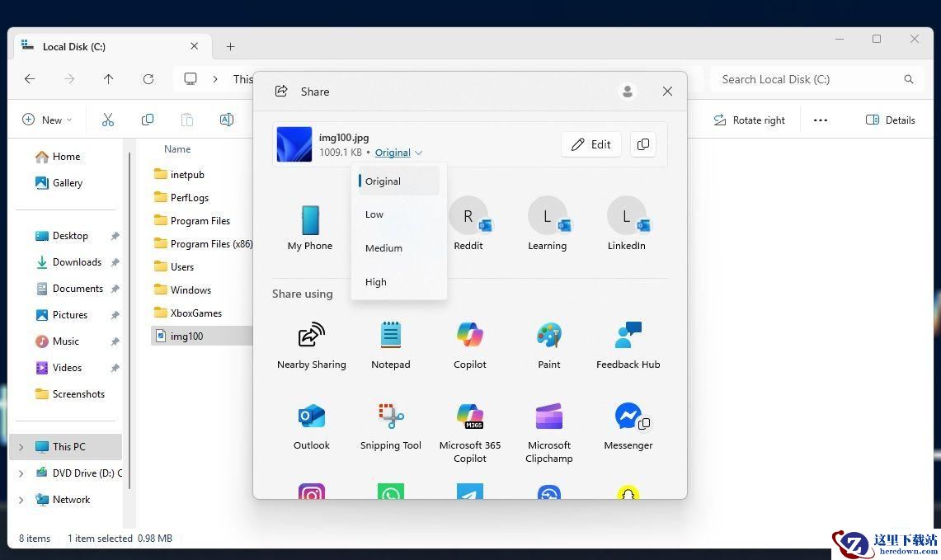Share with Snipping Tool
This screenshot has width=941, height=560.
click(391, 426)
